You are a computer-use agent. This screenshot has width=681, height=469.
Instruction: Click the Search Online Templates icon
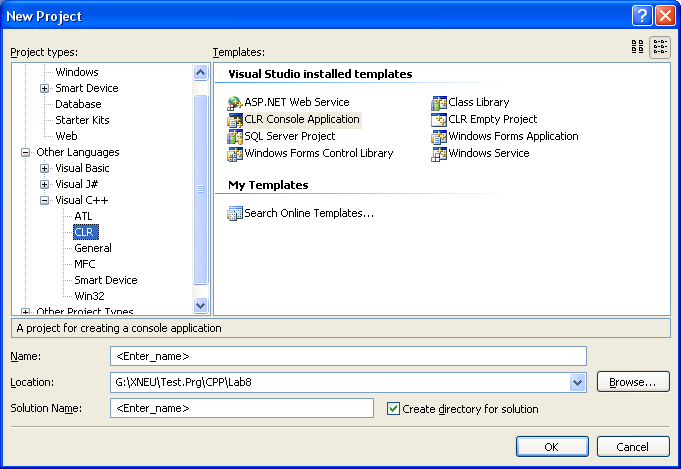(235, 213)
